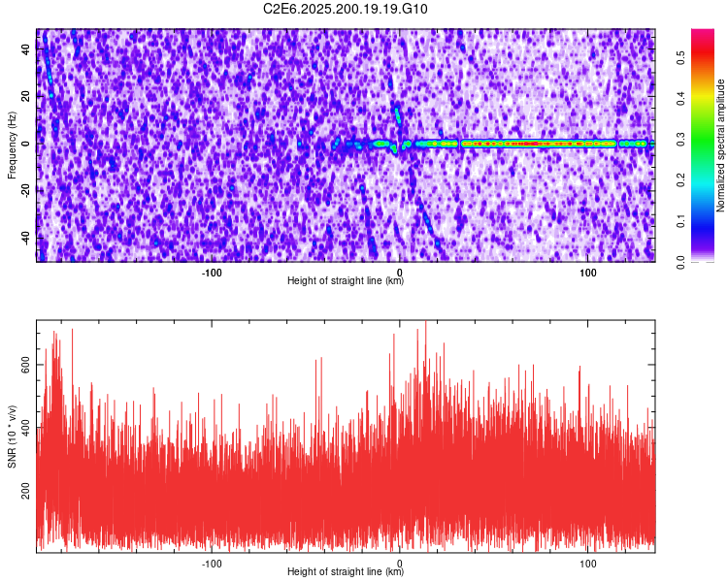Click the 0.0 tick on the colorbar
Screen dimensions: 728x582
680,263
